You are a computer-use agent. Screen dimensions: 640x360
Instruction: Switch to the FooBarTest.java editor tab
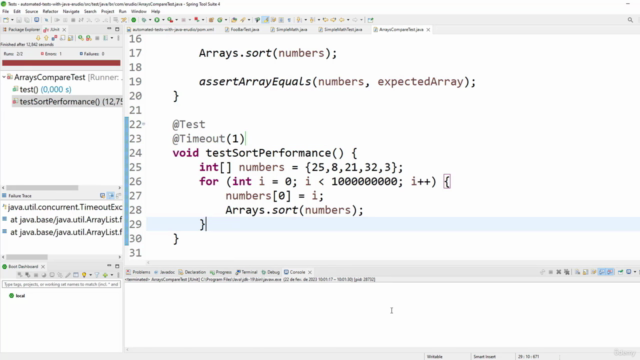click(x=242, y=29)
